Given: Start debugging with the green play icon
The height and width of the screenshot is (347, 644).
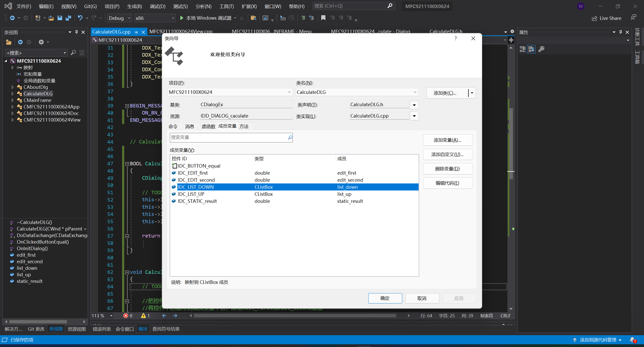Looking at the screenshot, I should [x=182, y=18].
